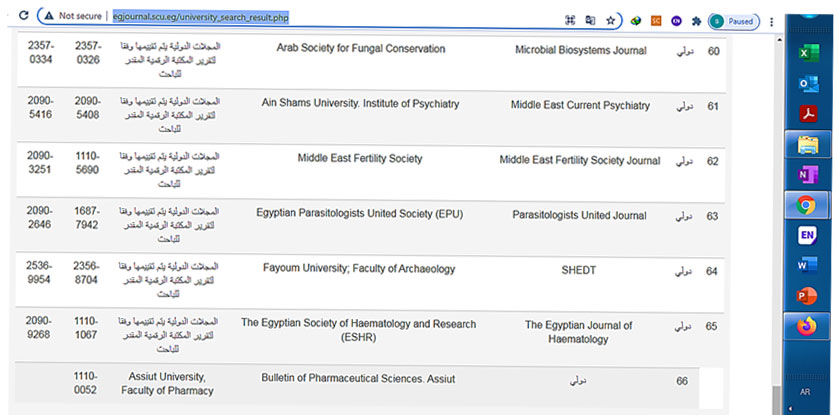This screenshot has width=838, height=415.
Task: Open Adobe Acrobat from the taskbar
Action: pos(808,114)
